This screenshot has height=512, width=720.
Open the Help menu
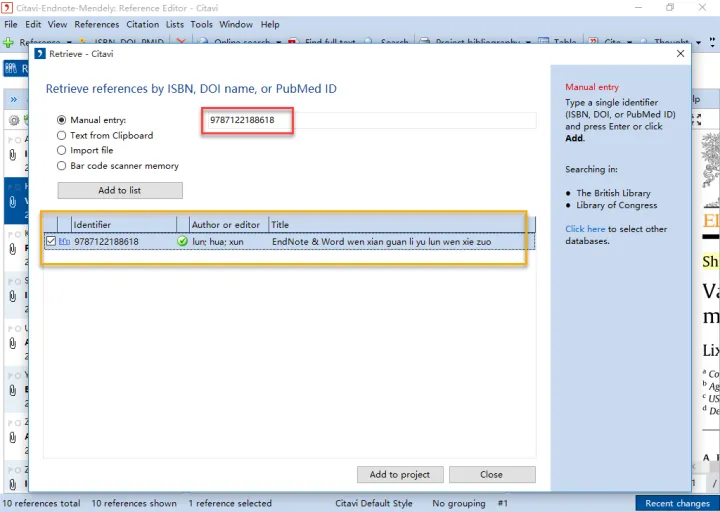click(x=270, y=24)
